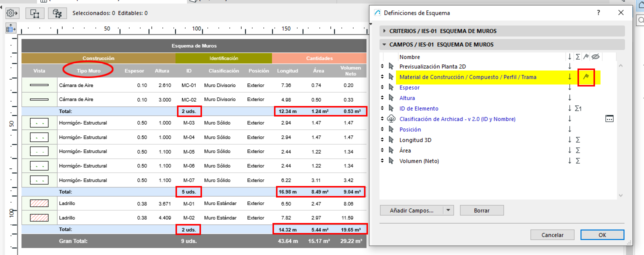Expand the CRITERIOS / IES-01 section
This screenshot has height=255, width=644.
tap(384, 31)
